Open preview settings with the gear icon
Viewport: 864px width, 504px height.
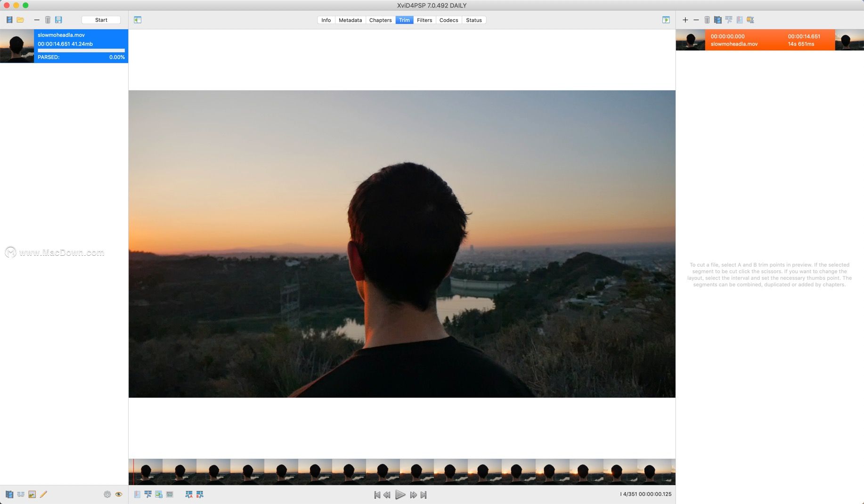pos(107,495)
